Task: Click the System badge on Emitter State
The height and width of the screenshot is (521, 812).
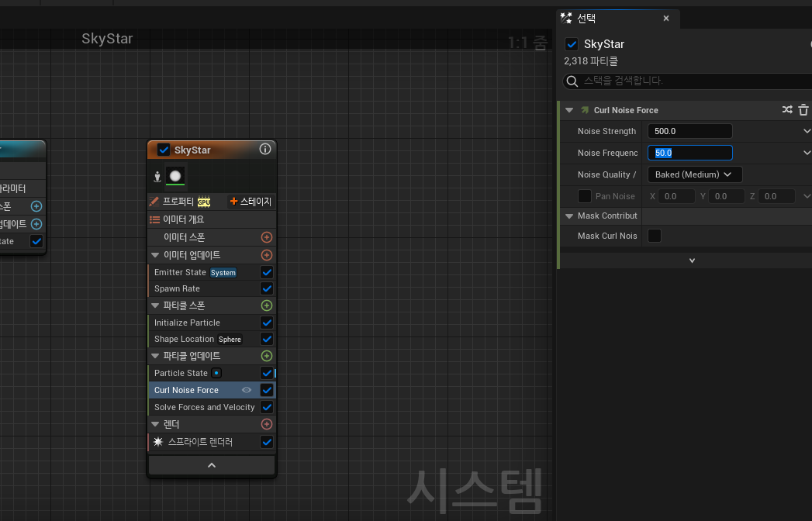Action: (x=223, y=272)
